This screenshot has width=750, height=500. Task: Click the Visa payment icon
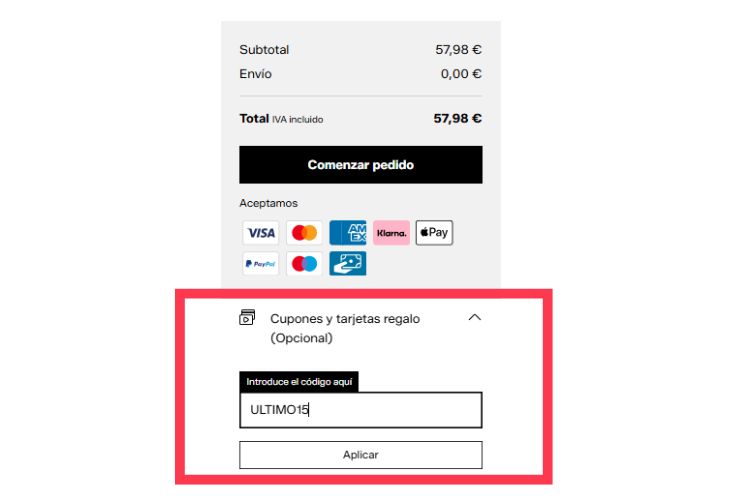(261, 233)
